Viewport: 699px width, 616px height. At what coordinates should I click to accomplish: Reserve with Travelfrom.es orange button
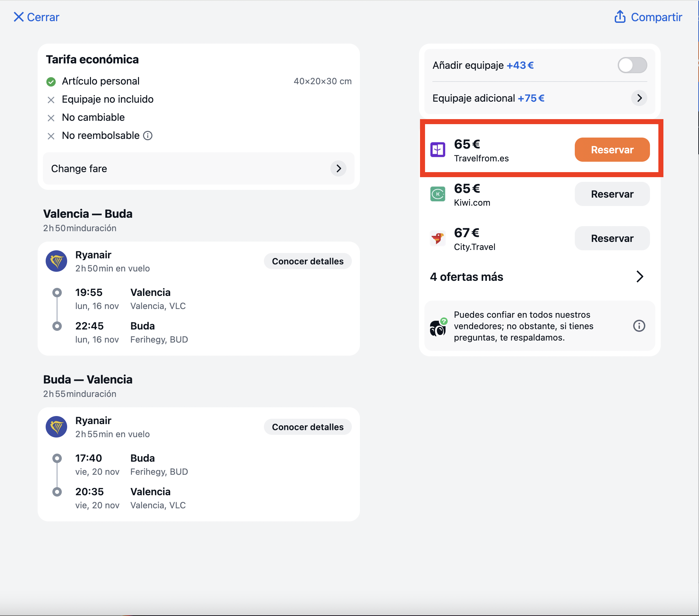click(612, 150)
